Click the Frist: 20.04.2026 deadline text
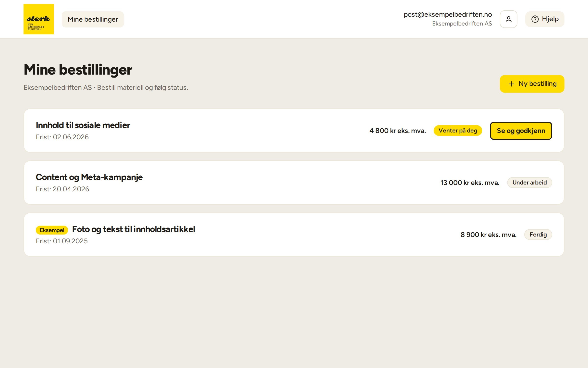Image resolution: width=588 pixels, height=368 pixels. [62, 189]
